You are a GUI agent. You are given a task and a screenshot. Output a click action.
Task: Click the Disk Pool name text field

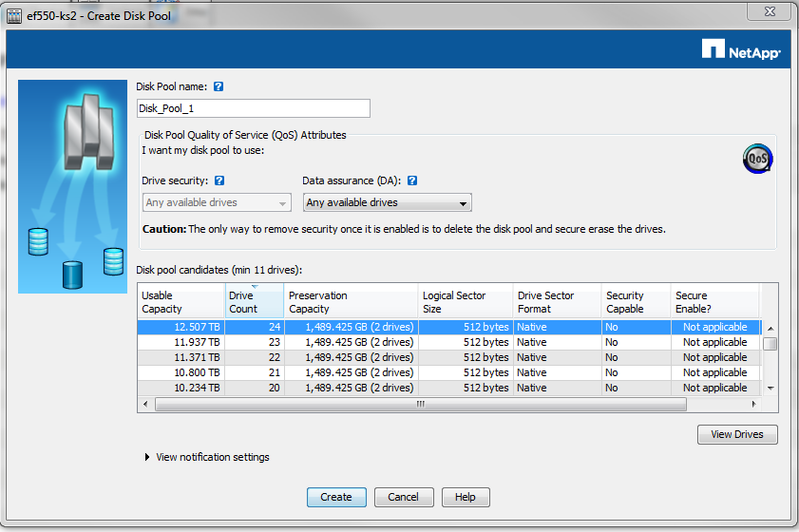(x=253, y=108)
